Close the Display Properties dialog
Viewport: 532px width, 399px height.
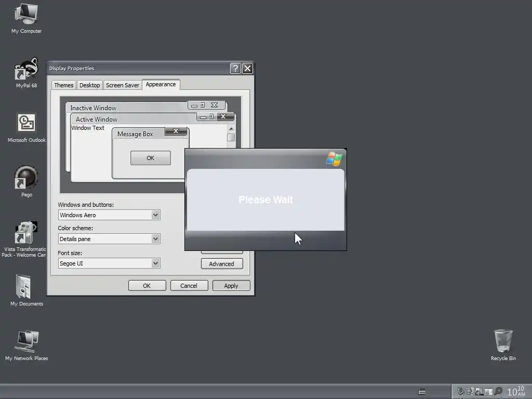coord(248,69)
